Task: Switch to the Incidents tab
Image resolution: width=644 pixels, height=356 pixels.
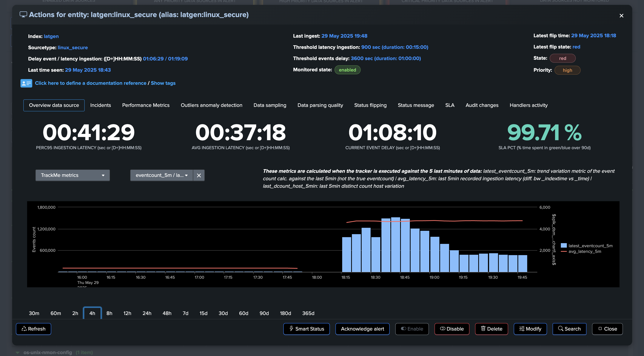Action: [101, 105]
